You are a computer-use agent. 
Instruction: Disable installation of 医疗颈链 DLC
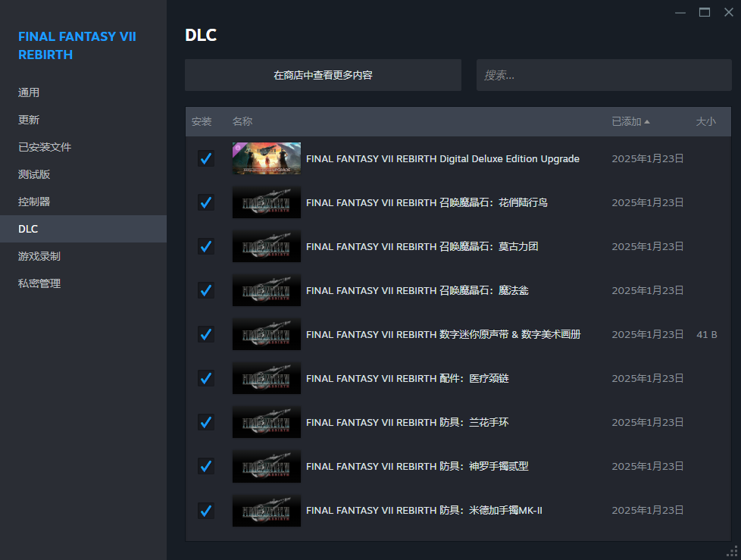pyautogui.click(x=205, y=378)
